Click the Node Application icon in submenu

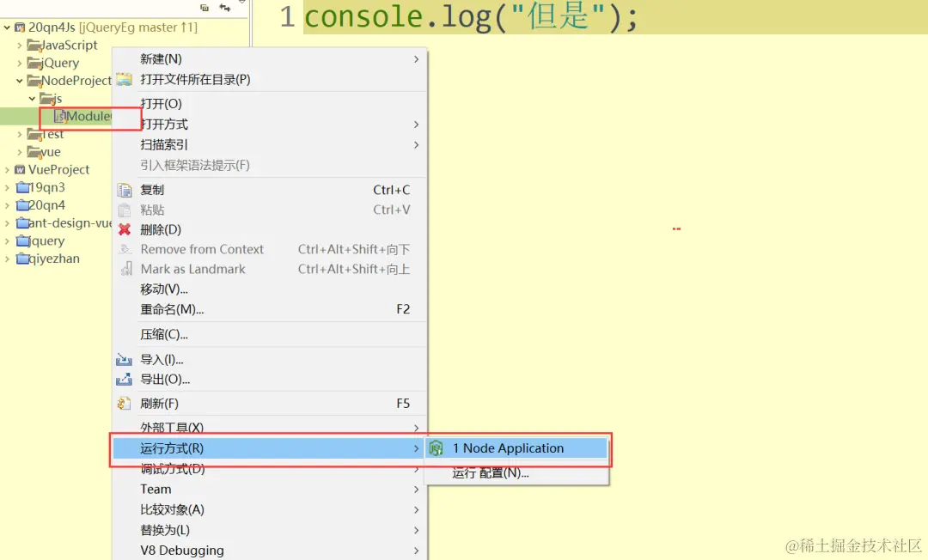pyautogui.click(x=437, y=448)
